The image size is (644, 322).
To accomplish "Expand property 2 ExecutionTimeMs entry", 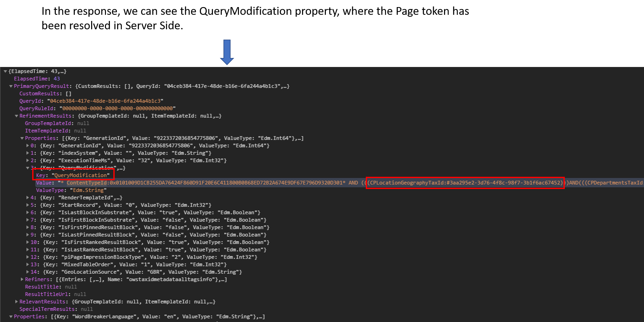I will (x=28, y=160).
